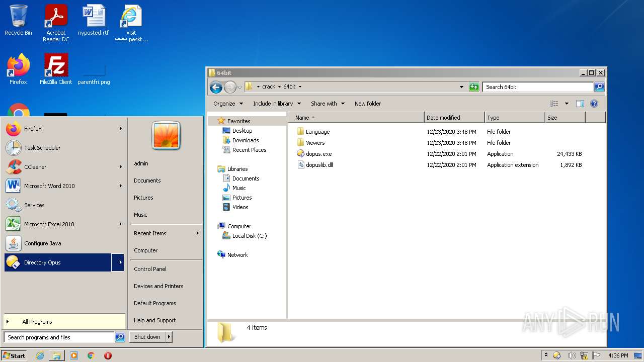The height and width of the screenshot is (362, 644).
Task: Open Share with dropdown
Action: tap(328, 104)
